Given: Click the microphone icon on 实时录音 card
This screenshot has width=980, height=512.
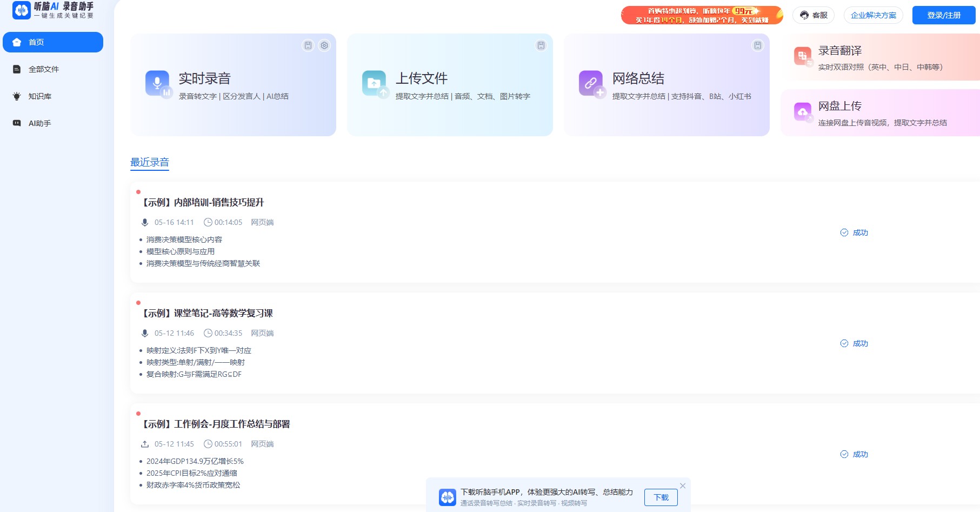Looking at the screenshot, I should point(157,83).
